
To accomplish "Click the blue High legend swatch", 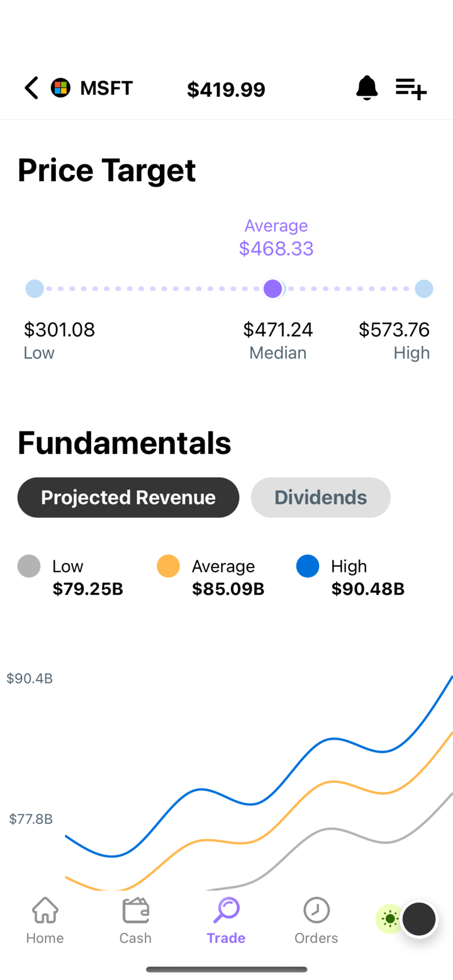I will (308, 566).
